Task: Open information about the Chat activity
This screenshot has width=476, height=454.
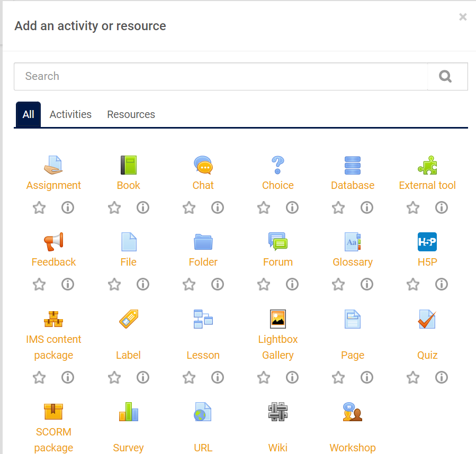Action: [x=218, y=207]
